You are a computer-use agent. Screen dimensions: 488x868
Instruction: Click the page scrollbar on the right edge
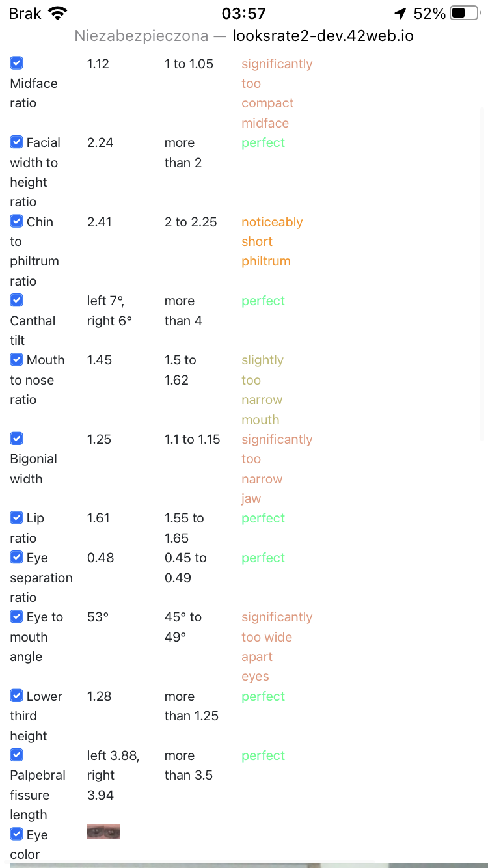click(483, 273)
